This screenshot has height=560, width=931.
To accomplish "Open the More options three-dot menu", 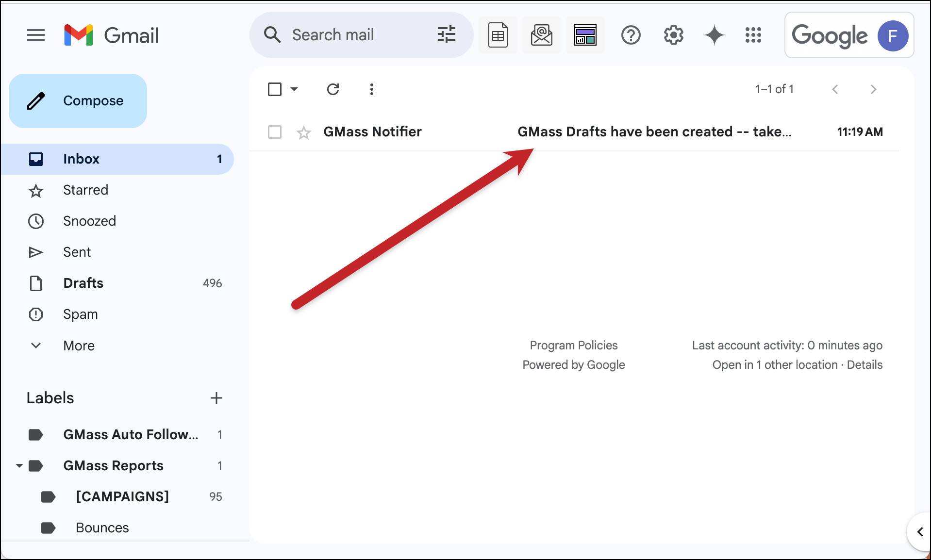I will 372,89.
